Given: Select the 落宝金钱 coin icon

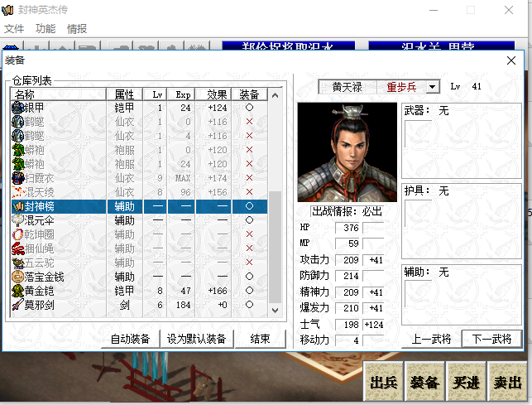Looking at the screenshot, I should (18, 277).
